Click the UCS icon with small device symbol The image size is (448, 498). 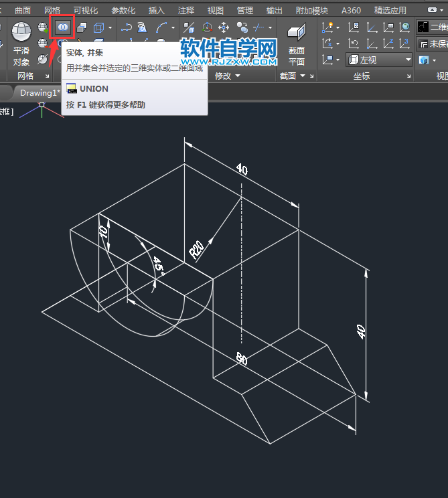click(354, 27)
